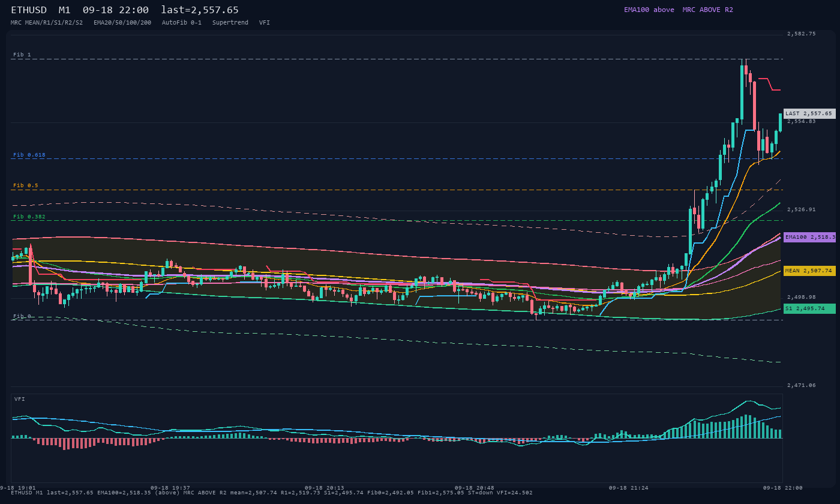
Task: Select the S1 2,495.74 price tag
Action: point(809,308)
